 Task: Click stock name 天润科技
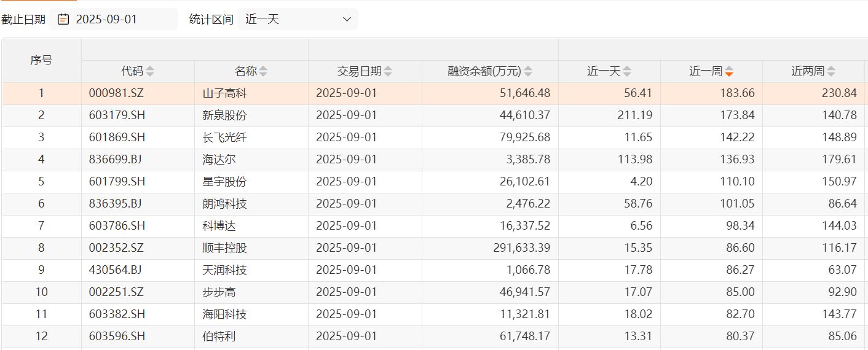click(x=224, y=271)
